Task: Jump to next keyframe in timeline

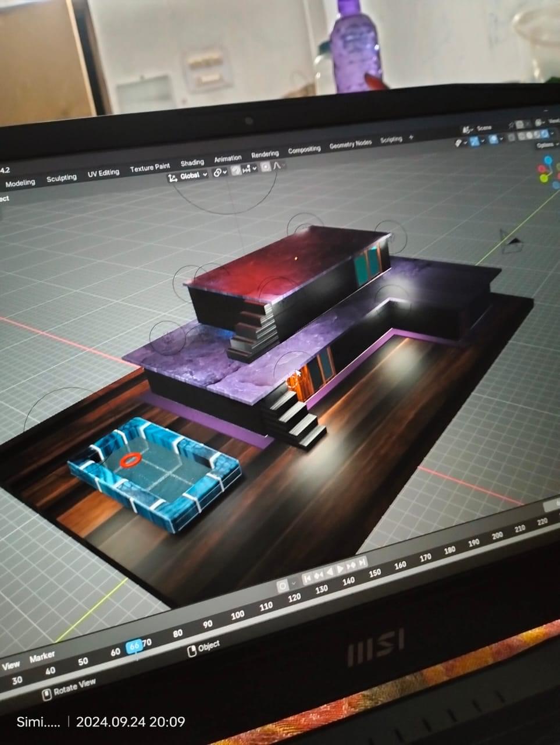Action: 351,565
